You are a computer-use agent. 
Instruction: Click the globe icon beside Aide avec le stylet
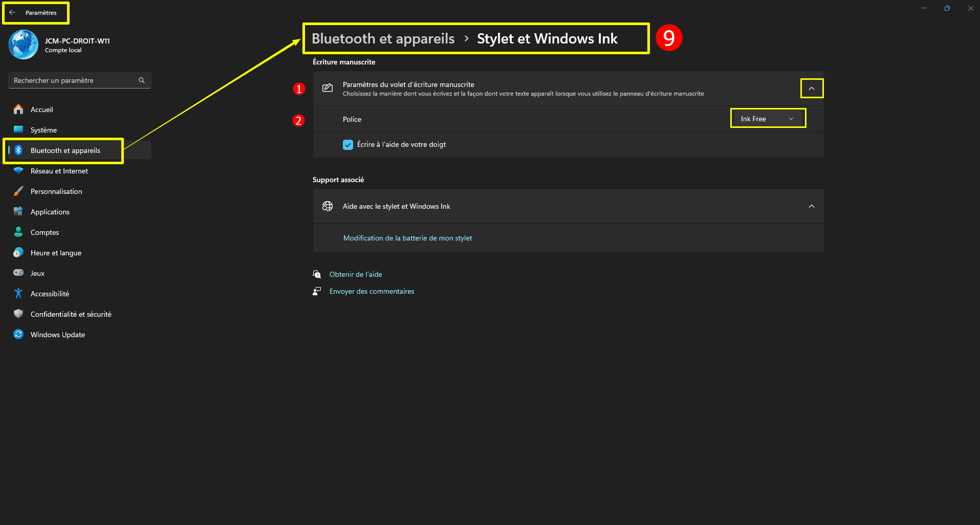(x=328, y=206)
